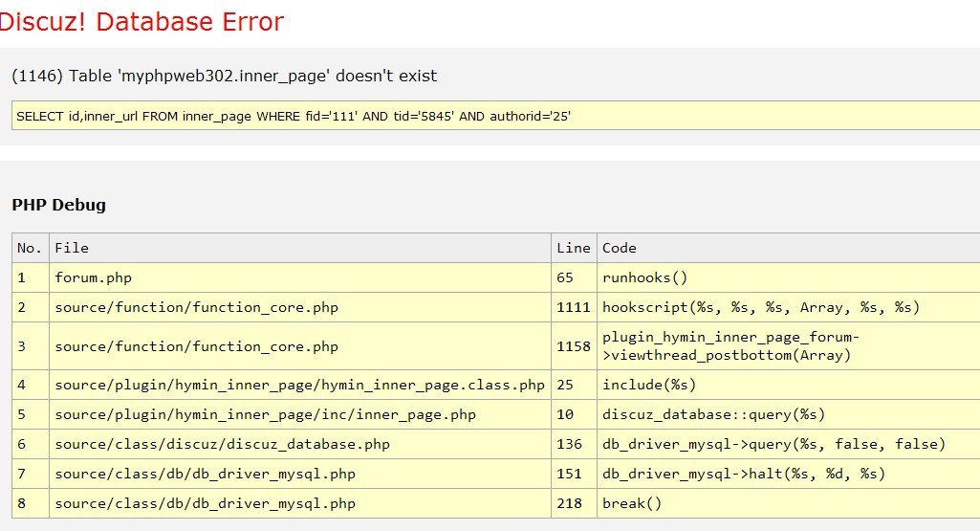Click line number 1111 cell
The image size is (980, 531).
click(x=574, y=307)
